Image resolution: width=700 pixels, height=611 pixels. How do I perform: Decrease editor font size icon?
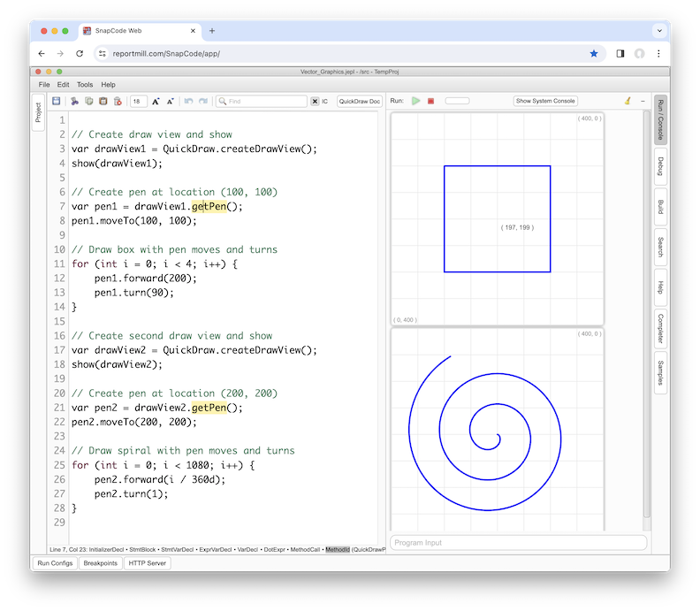[x=170, y=102]
